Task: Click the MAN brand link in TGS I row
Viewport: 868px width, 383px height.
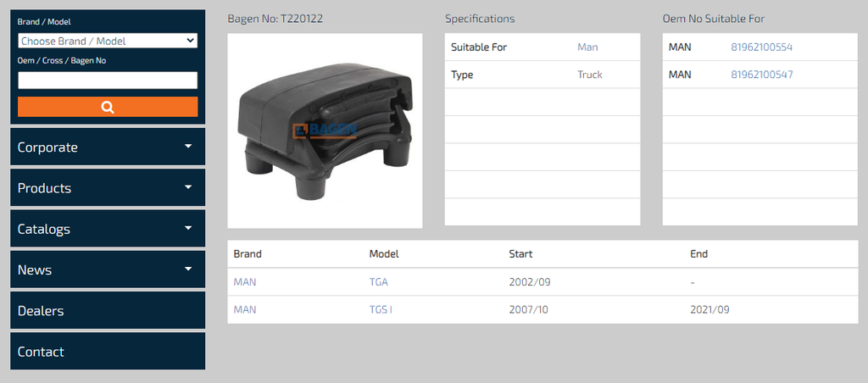Action: pyautogui.click(x=244, y=309)
